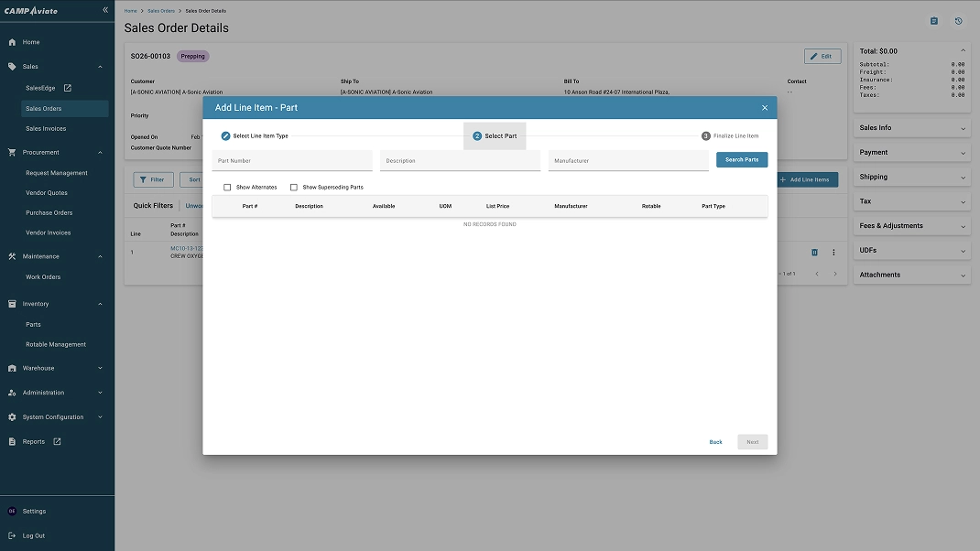
Task: Click the Add Line Items button
Action: [805, 180]
